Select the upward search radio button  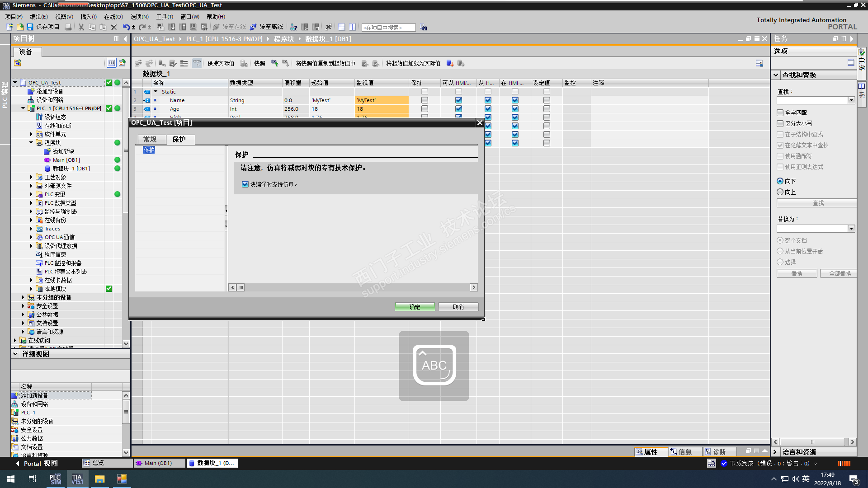780,192
